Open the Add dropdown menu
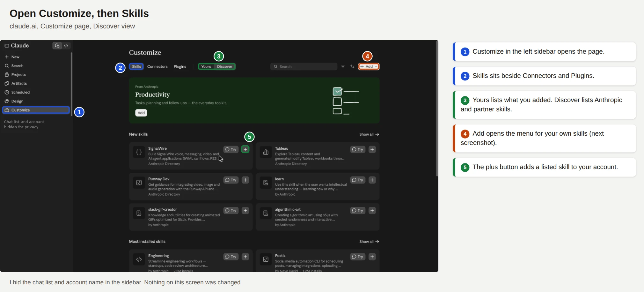644x292 pixels. click(x=369, y=66)
